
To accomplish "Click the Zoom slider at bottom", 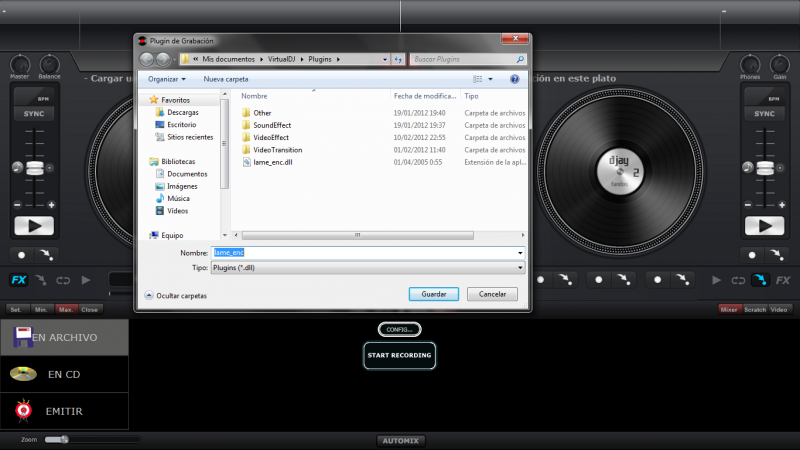I will pyautogui.click(x=92, y=439).
